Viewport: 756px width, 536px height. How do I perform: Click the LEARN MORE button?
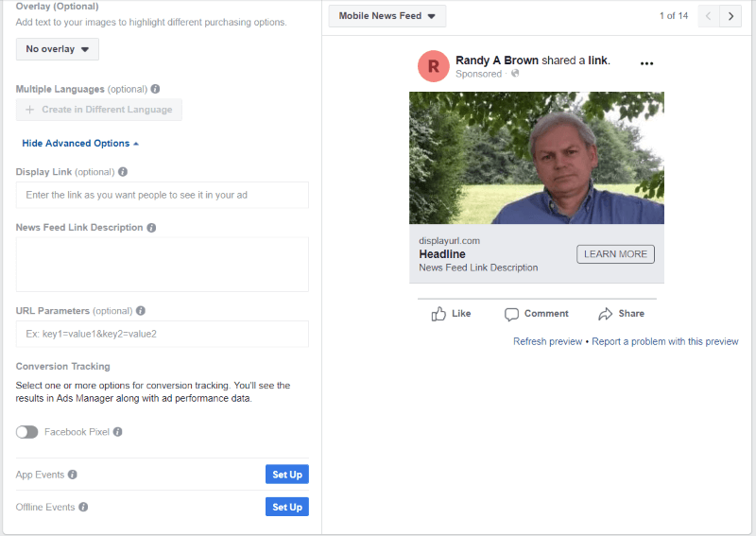click(x=615, y=254)
